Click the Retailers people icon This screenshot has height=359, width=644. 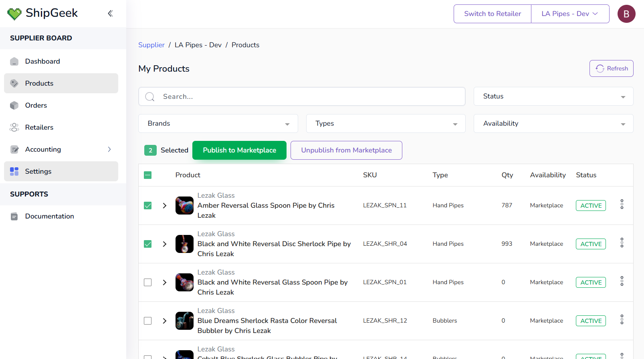coord(14,127)
